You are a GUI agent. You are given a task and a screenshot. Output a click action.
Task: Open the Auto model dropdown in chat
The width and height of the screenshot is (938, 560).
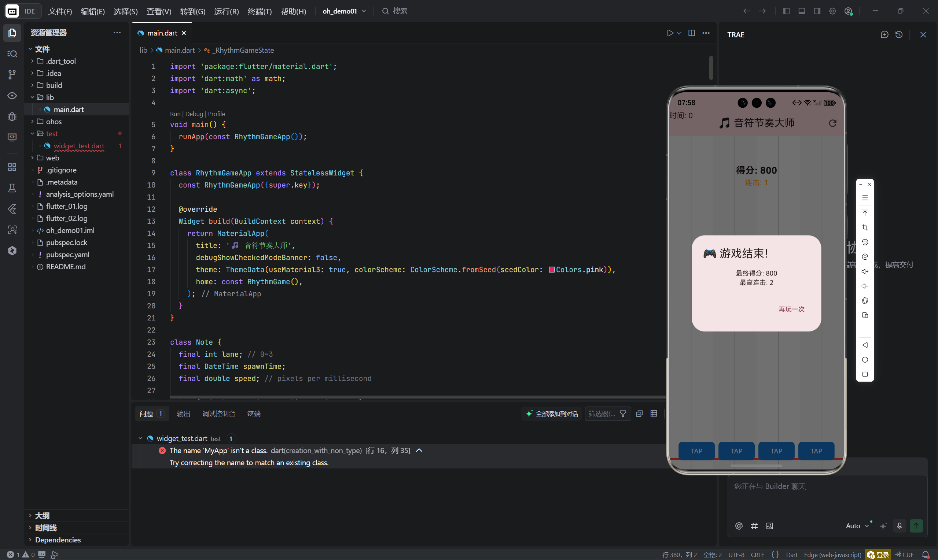pos(857,526)
